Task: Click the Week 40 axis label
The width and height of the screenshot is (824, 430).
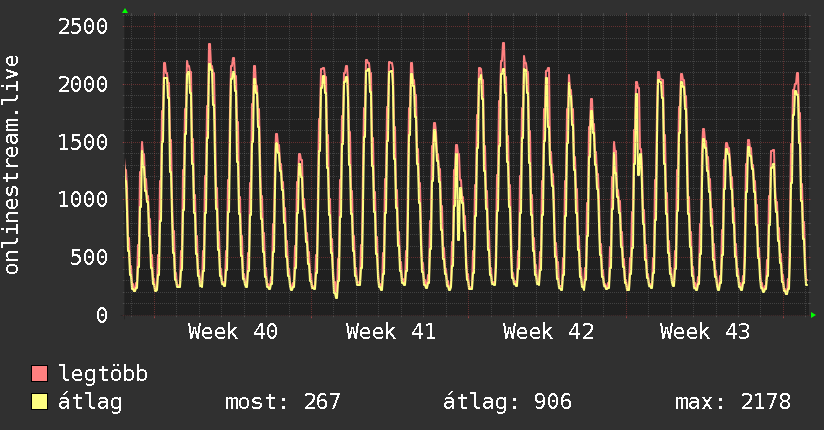Action: point(233,332)
